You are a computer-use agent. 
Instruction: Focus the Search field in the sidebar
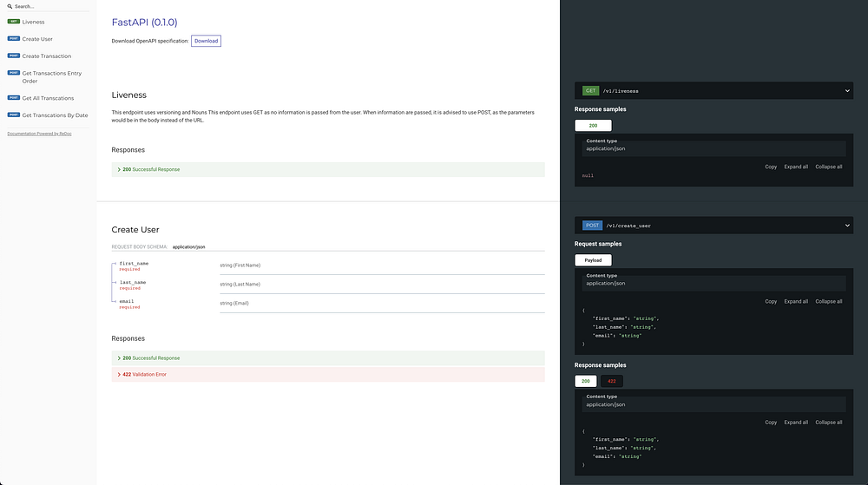(x=48, y=7)
